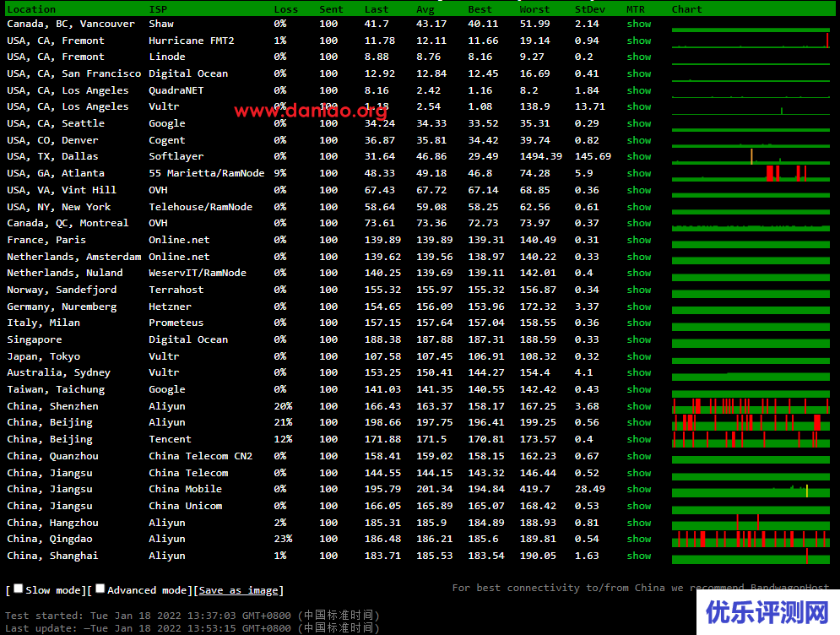The image size is (840, 635).
Task: Click the ISP column header
Action: 158,9
